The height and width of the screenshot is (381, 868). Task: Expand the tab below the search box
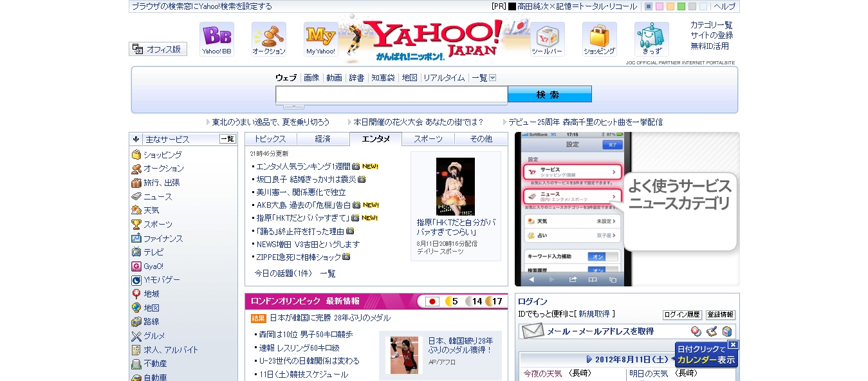(x=293, y=106)
